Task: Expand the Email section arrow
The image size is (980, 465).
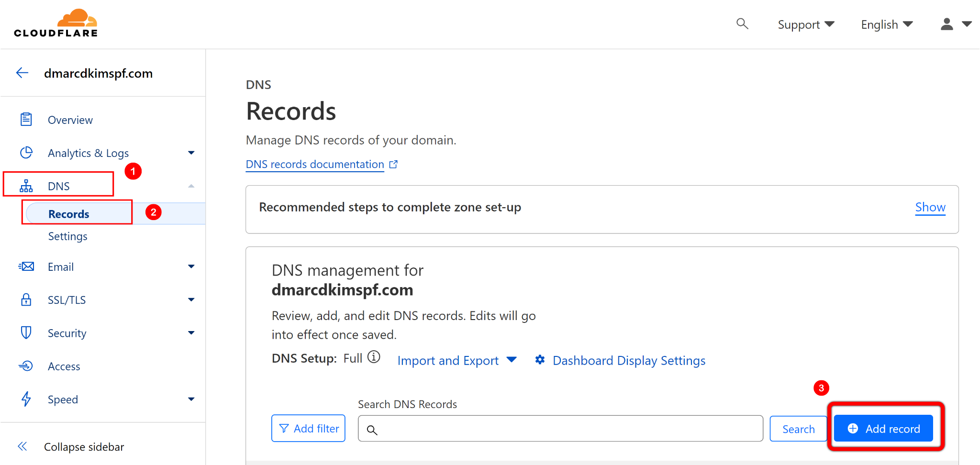Action: pyautogui.click(x=191, y=266)
